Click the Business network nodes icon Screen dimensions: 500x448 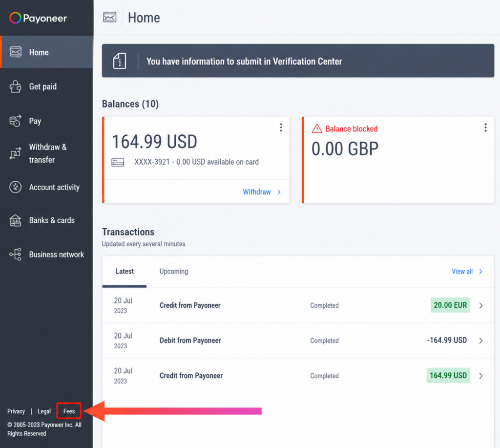click(x=15, y=255)
